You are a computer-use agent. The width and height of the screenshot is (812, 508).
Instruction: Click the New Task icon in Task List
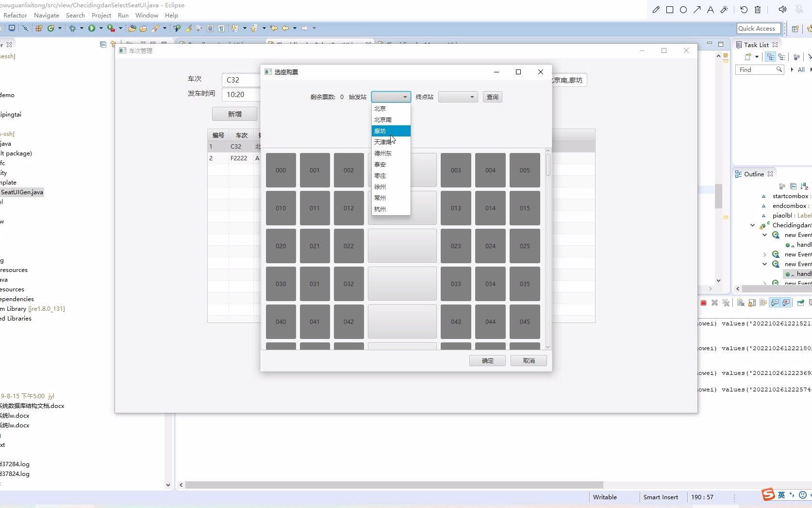pyautogui.click(x=748, y=57)
